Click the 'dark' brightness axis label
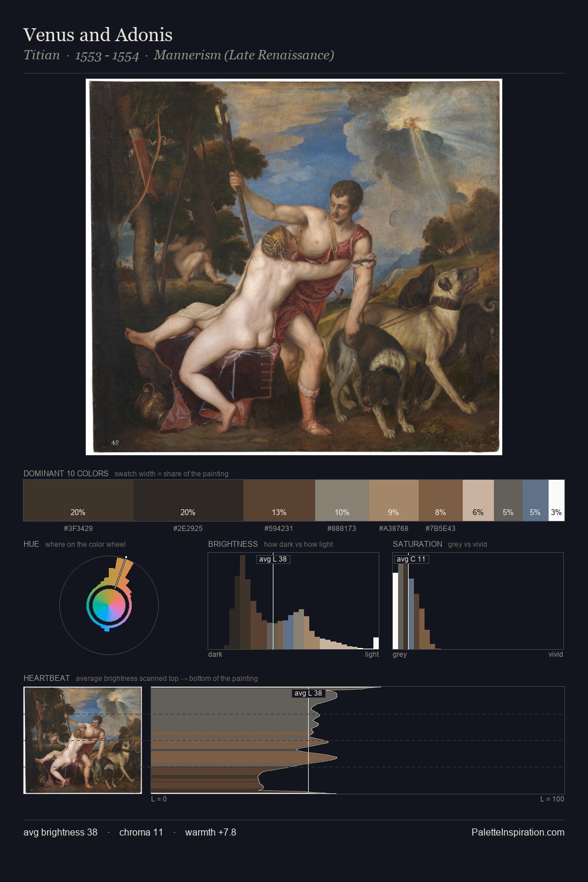Image resolution: width=588 pixels, height=882 pixels. coord(215,654)
